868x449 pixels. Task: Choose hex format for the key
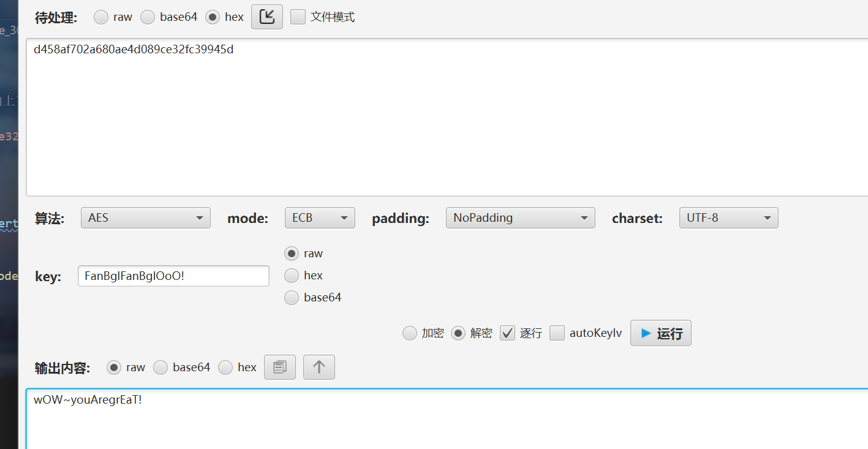(292, 276)
